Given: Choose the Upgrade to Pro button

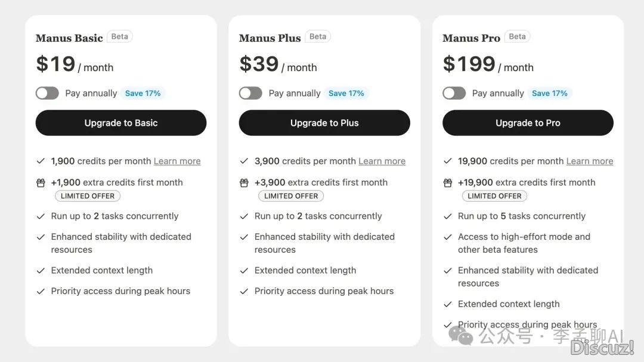Looking at the screenshot, I should pos(528,123).
